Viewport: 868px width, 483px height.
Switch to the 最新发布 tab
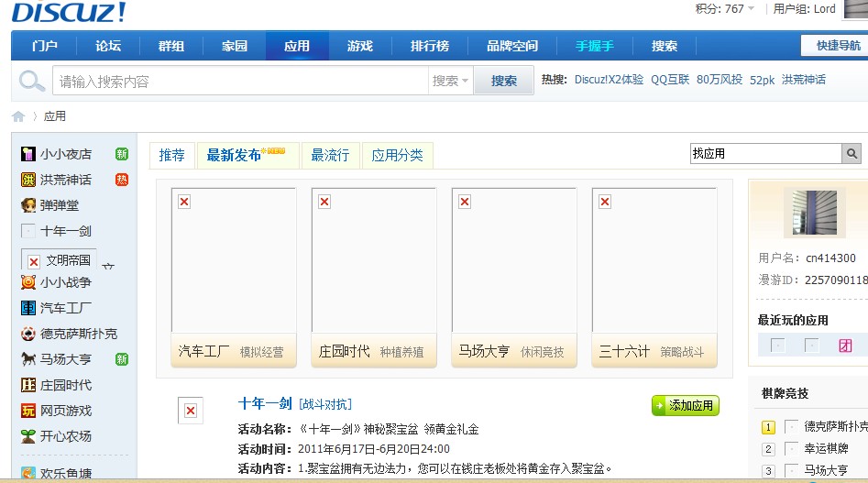[x=247, y=156]
